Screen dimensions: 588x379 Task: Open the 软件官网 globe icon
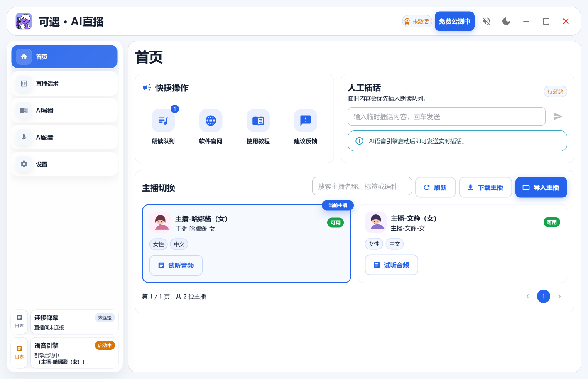pos(211,121)
